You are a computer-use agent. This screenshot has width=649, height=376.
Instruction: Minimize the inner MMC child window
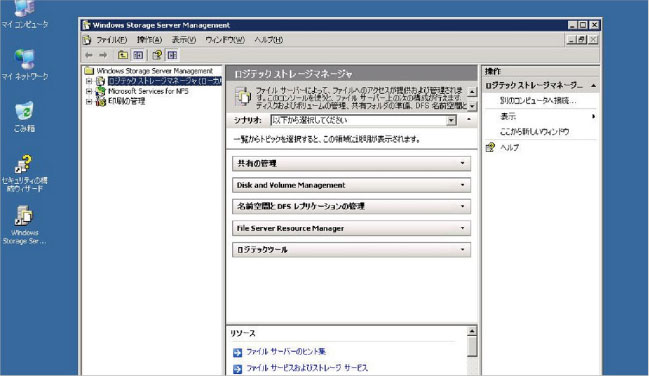(x=572, y=39)
